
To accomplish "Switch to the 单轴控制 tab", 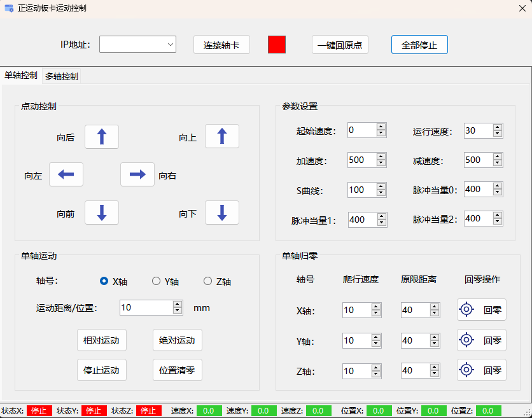I will [x=21, y=75].
